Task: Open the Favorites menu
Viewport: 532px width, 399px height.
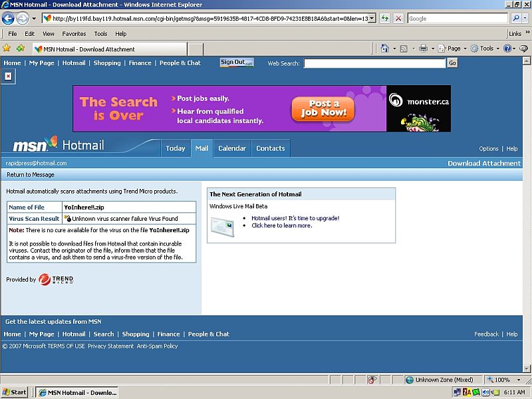Action: coord(74,33)
